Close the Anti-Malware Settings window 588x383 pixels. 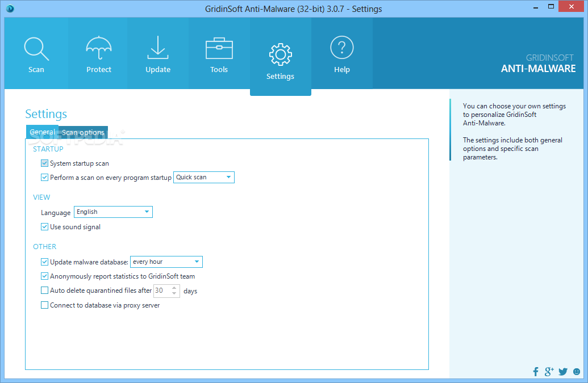click(571, 6)
